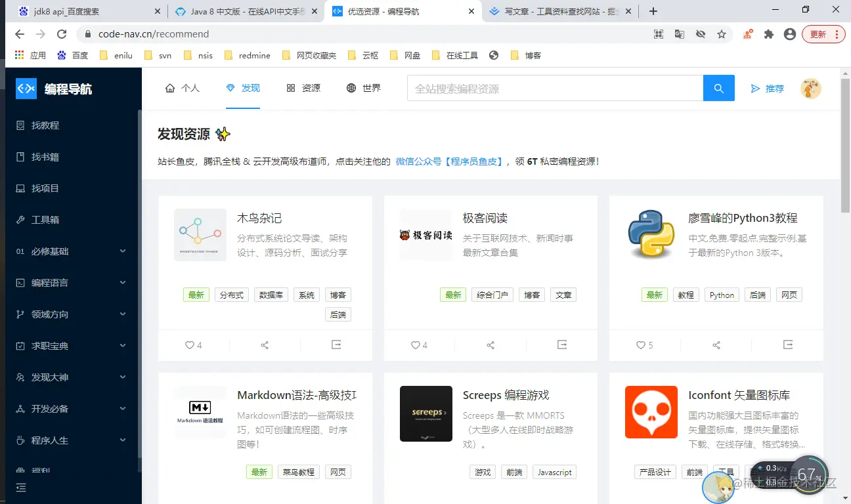The image size is (851, 504).
Task: Bookmark this page with the star icon
Action: 722,34
